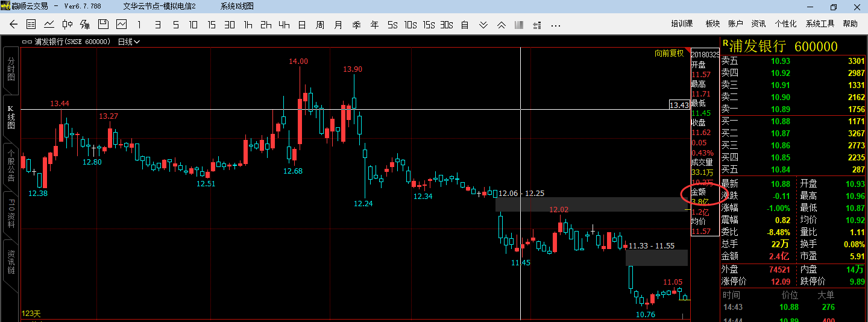Click the boxed trend chart icon
This screenshot has height=322, width=868.
tap(121, 25)
